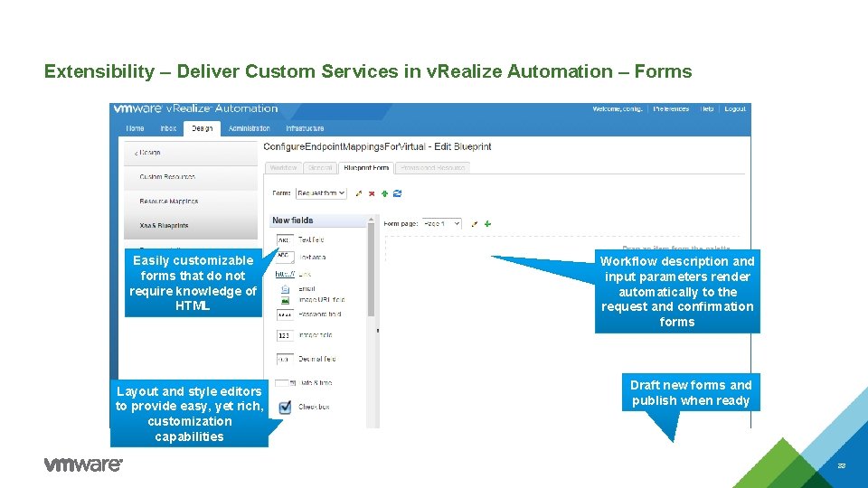Screen dimensions: 868x488
Task: Open the Infrastructure tab
Action: [305, 128]
